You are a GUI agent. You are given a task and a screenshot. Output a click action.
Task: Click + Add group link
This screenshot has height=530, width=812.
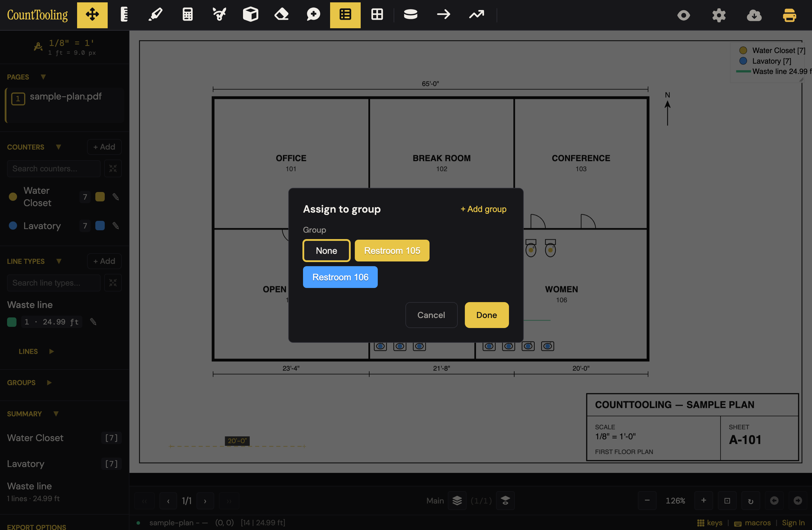483,209
